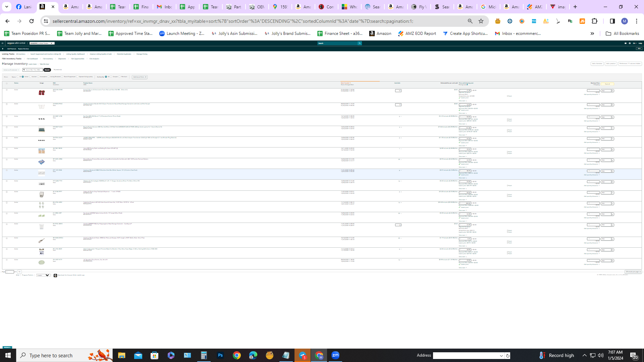Select status filter 'Active' radio button

click(x=23, y=77)
